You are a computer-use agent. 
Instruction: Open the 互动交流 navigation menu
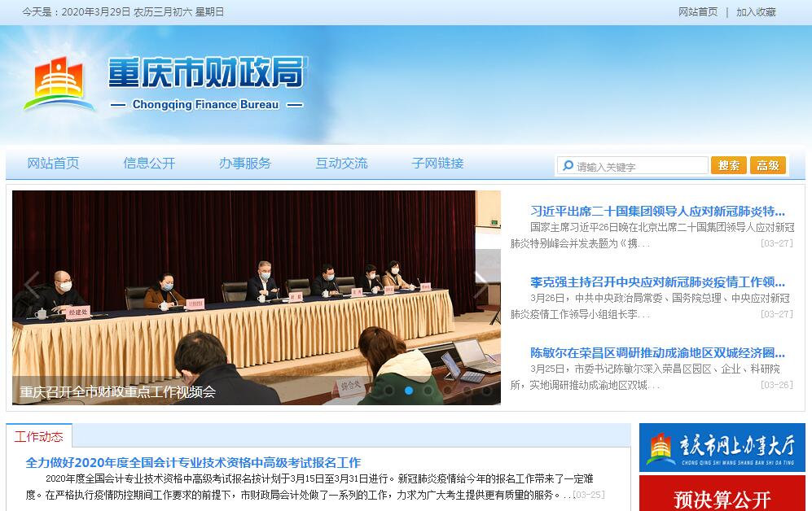point(341,164)
